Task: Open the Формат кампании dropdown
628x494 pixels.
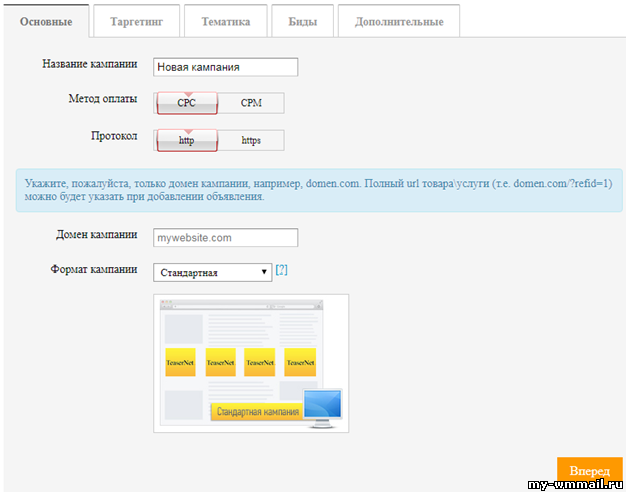Action: [213, 272]
